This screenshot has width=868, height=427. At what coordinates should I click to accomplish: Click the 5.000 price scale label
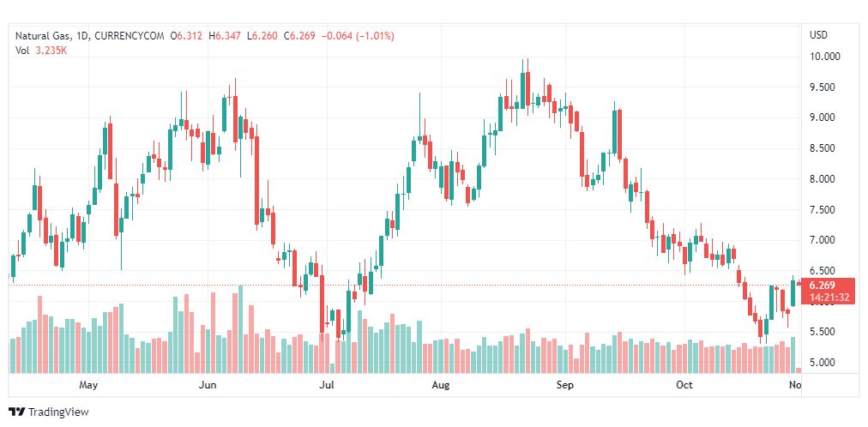824,362
